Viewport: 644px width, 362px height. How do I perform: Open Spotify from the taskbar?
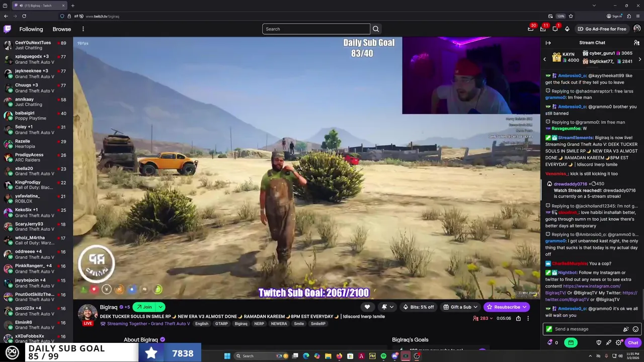coord(383,356)
